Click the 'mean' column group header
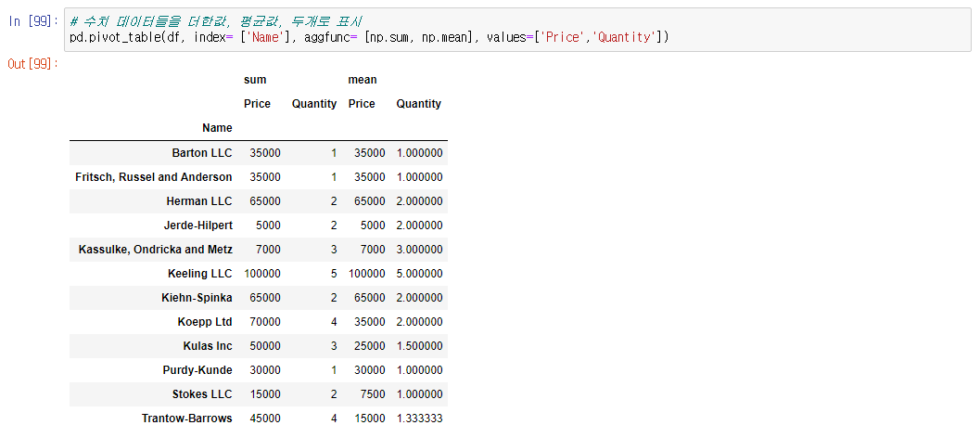Viewport: 980px width, 438px height. 363,80
